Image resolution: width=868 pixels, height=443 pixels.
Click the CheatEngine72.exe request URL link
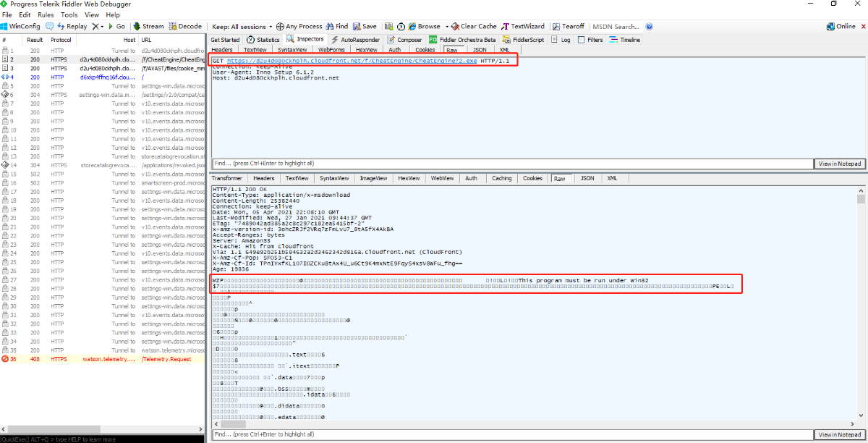point(352,62)
